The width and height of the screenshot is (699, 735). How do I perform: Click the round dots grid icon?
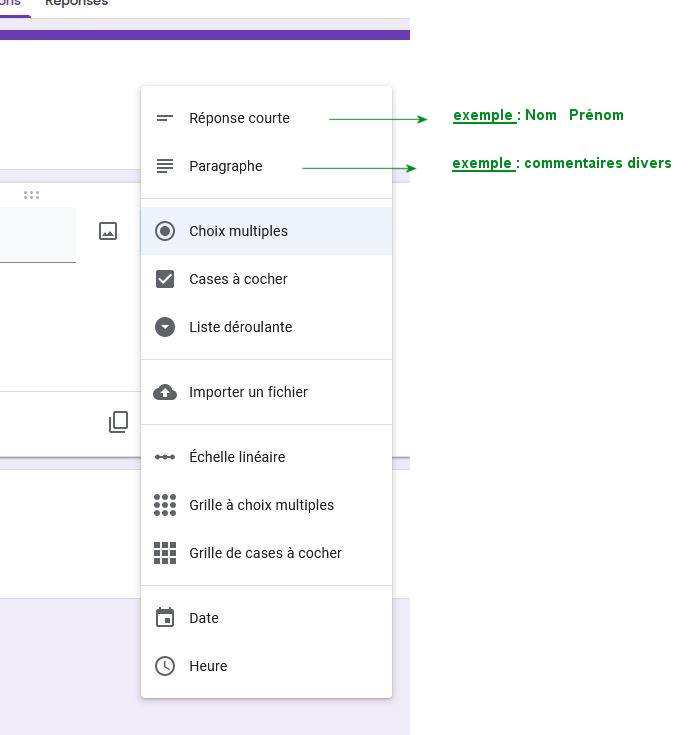click(165, 505)
